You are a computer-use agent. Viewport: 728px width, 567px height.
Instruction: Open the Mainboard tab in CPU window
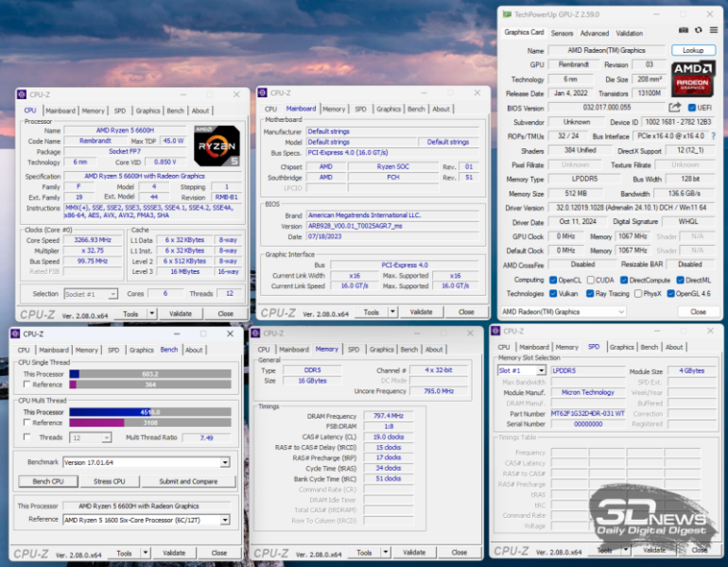(61, 111)
